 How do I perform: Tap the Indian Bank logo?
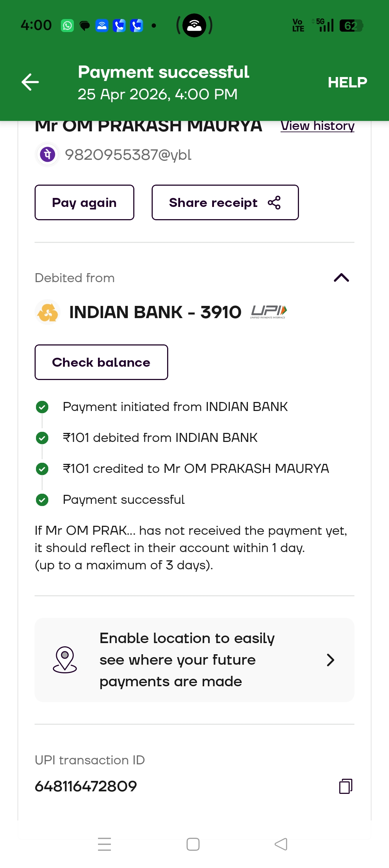coord(48,312)
